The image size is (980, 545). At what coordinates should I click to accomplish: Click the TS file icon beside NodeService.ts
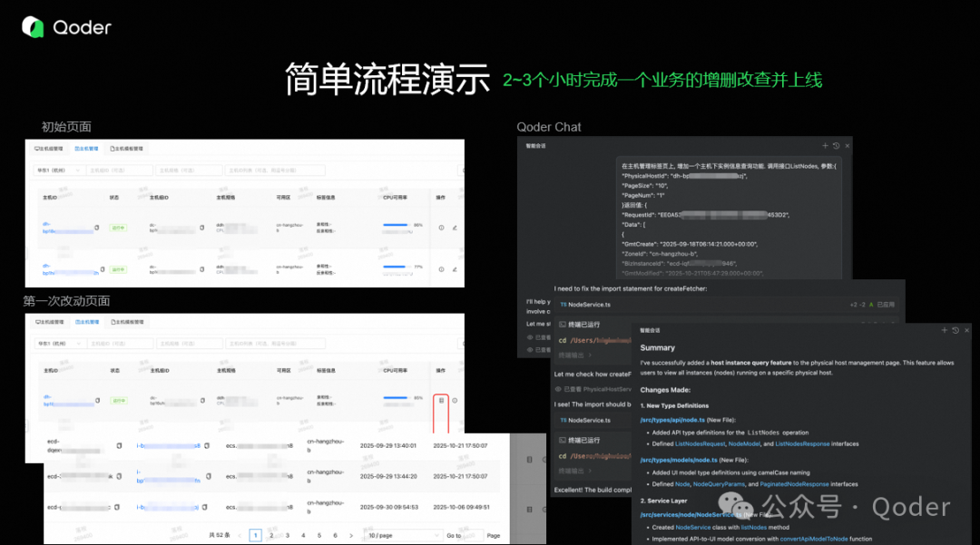(563, 305)
